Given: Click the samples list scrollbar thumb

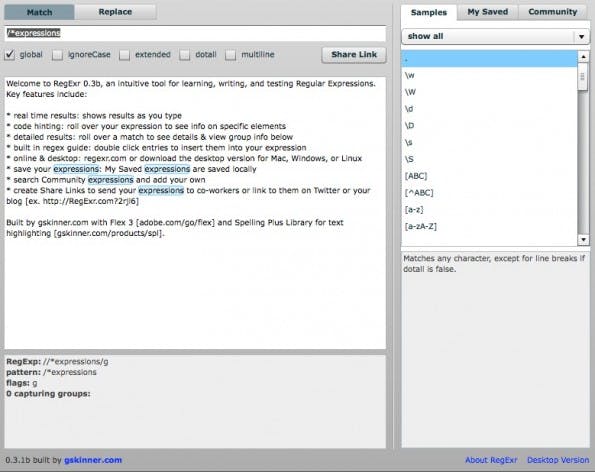Looking at the screenshot, I should tap(582, 77).
